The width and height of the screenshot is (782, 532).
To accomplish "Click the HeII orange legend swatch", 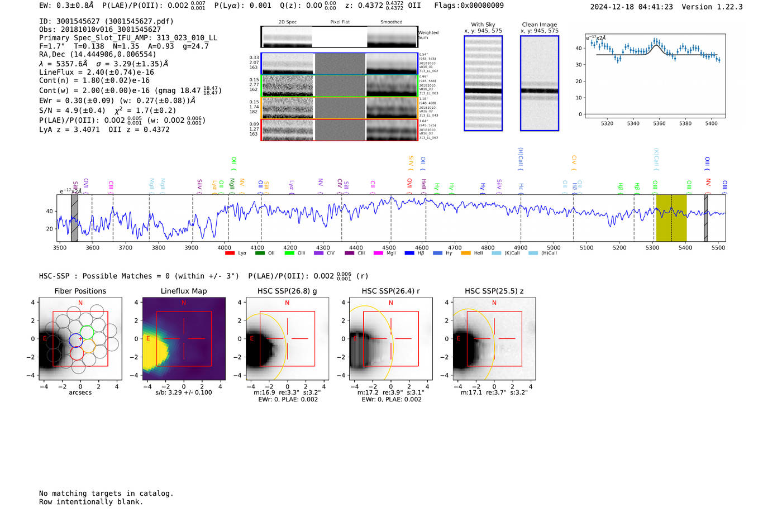I will click(466, 253).
